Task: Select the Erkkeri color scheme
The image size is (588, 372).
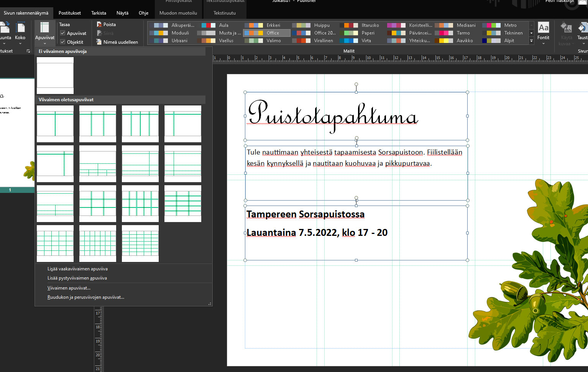Action: click(x=267, y=25)
